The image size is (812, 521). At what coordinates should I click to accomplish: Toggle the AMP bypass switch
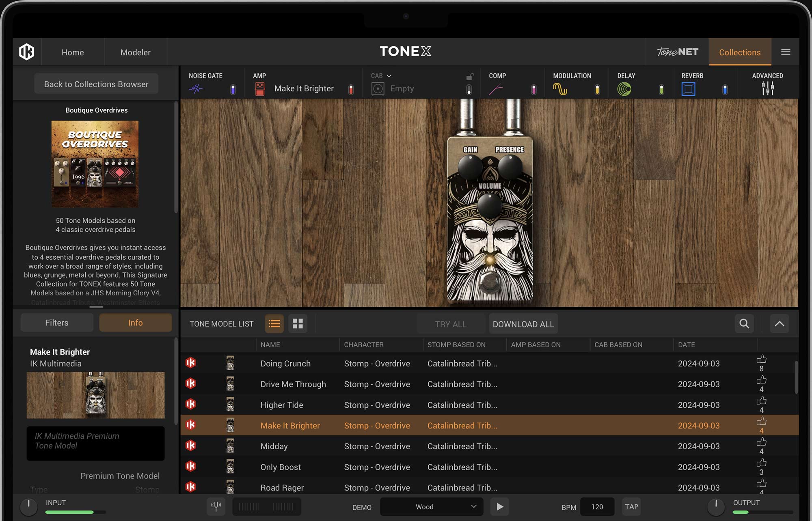point(350,88)
